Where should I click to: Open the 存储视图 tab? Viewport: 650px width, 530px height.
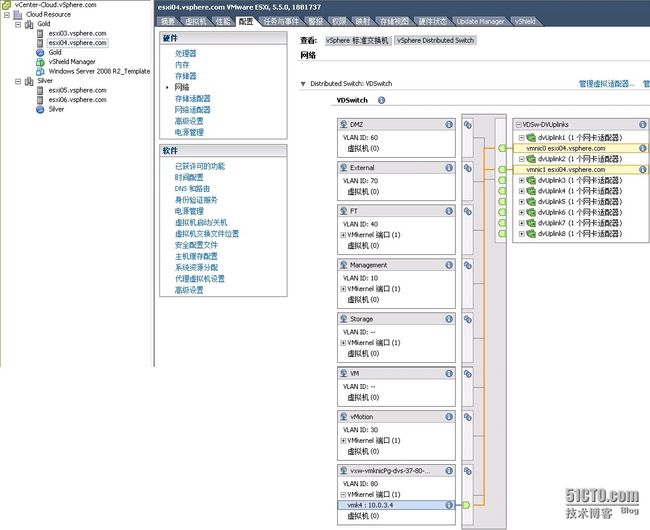(394, 21)
